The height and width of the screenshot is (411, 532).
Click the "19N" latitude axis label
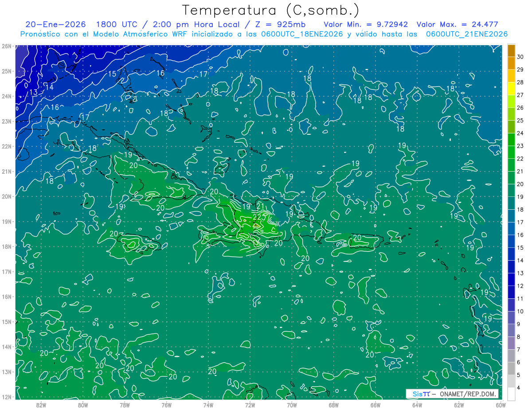click(6, 221)
